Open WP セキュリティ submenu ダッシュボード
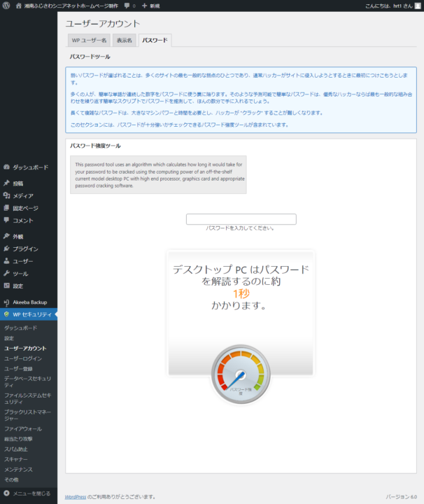Image resolution: width=424 pixels, height=504 pixels. click(20, 328)
